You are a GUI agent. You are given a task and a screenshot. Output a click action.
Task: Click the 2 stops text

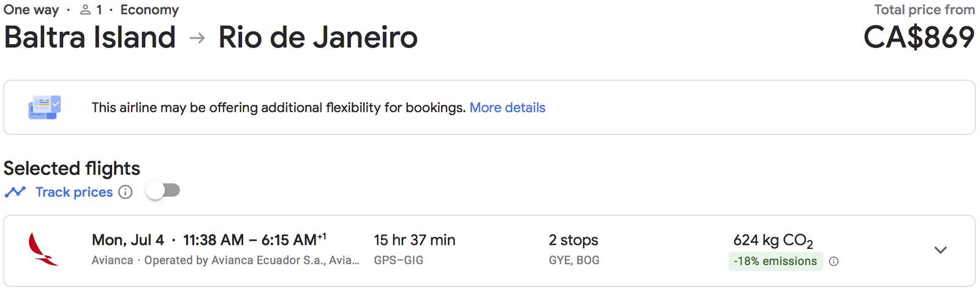(573, 240)
